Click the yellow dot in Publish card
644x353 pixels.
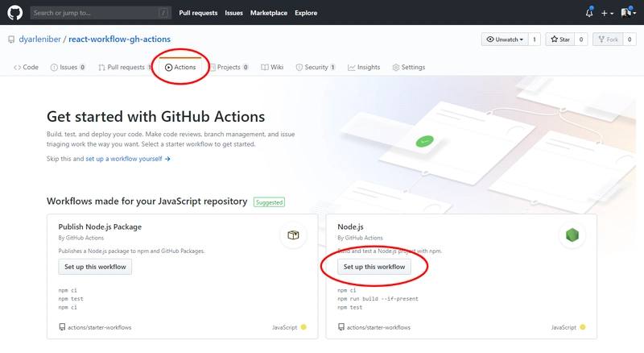tap(303, 327)
